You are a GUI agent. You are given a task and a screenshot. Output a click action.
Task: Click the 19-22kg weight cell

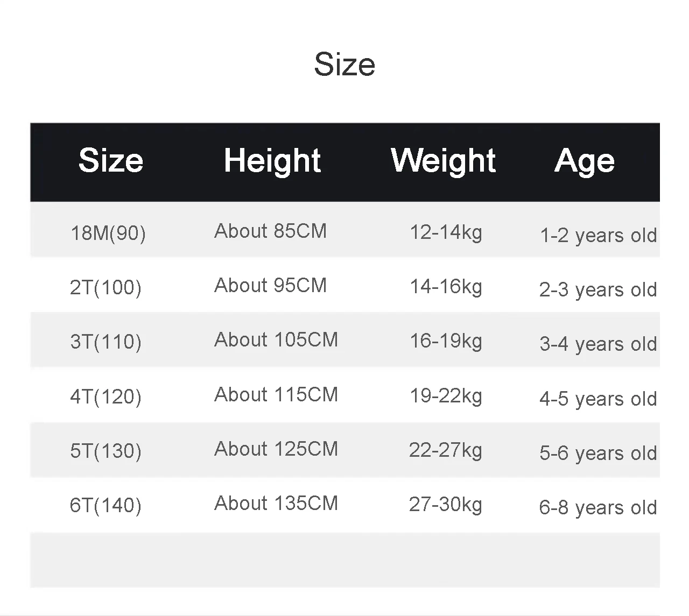click(446, 396)
